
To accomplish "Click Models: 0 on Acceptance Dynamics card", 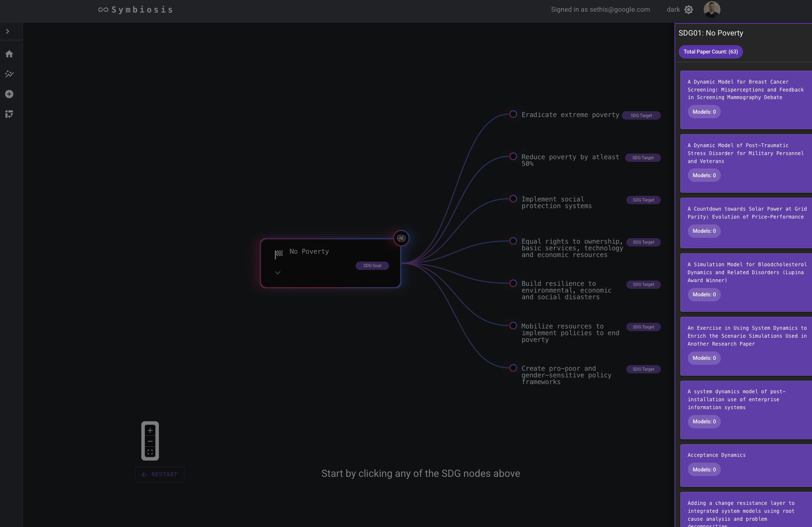I will [704, 469].
